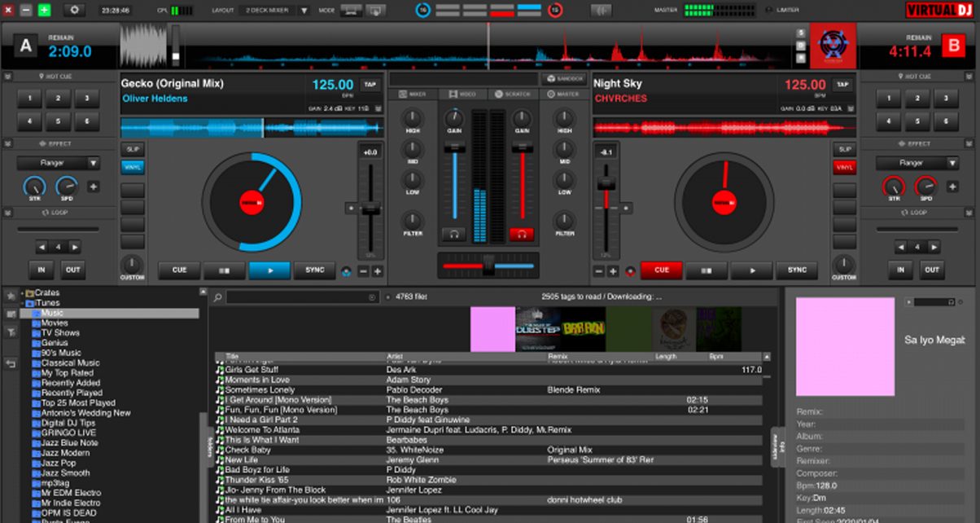Click the deck B FILTER knob
980x523 pixels.
pyautogui.click(x=564, y=221)
